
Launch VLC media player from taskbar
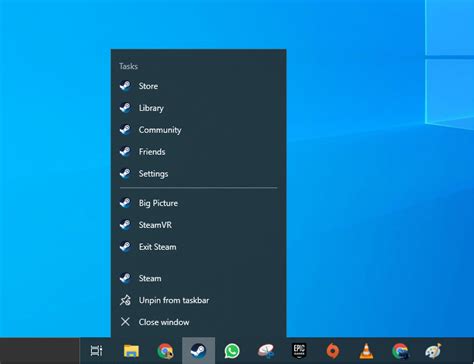pos(366,351)
